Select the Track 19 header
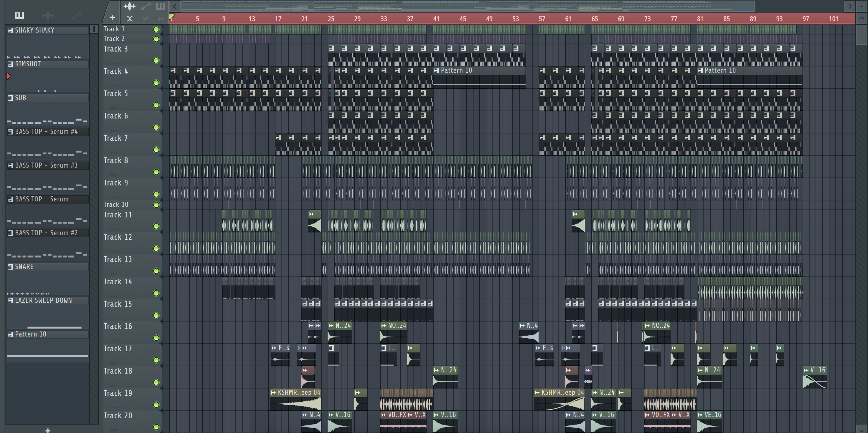This screenshot has width=868, height=433. point(132,399)
